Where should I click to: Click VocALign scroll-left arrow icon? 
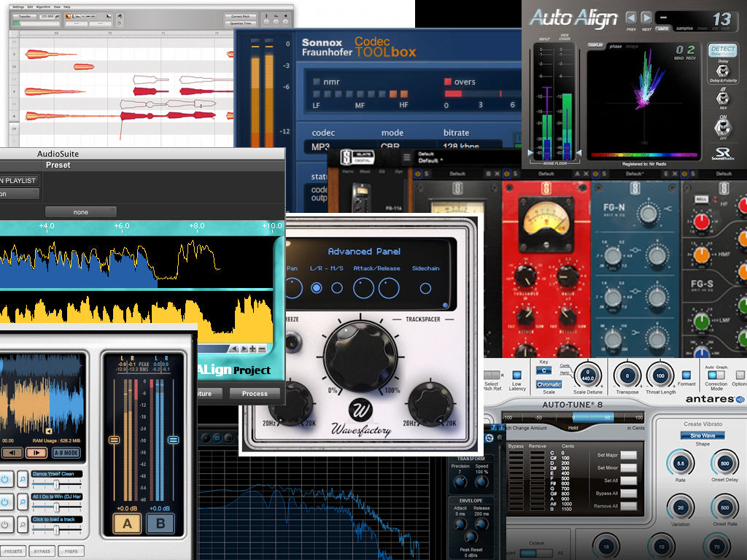[x=234, y=349]
